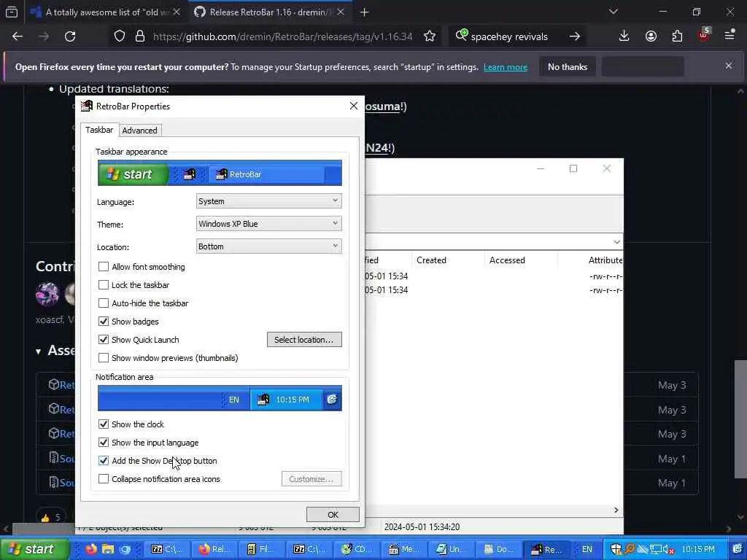Expand the address dropdown in file manager window
Viewport: 747px width, 560px height.
pyautogui.click(x=616, y=242)
